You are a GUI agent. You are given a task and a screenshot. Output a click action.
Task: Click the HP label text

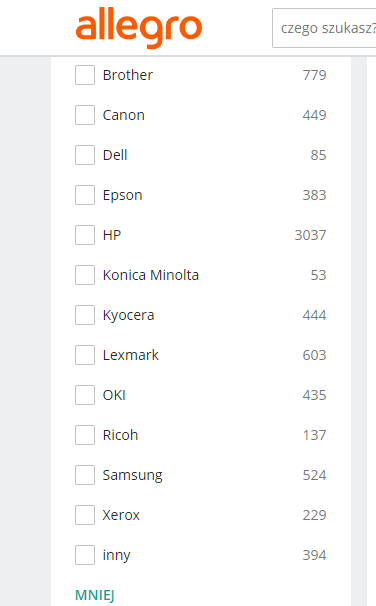pyautogui.click(x=112, y=235)
